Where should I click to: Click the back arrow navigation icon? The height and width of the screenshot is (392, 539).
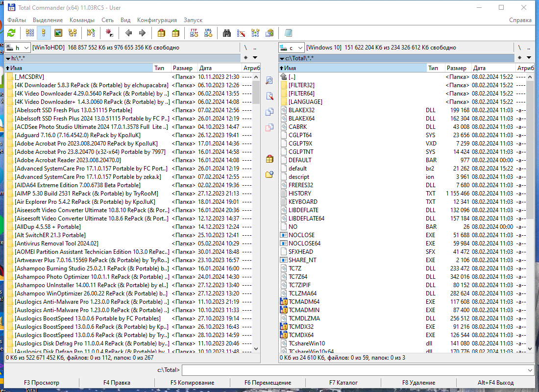click(x=128, y=33)
